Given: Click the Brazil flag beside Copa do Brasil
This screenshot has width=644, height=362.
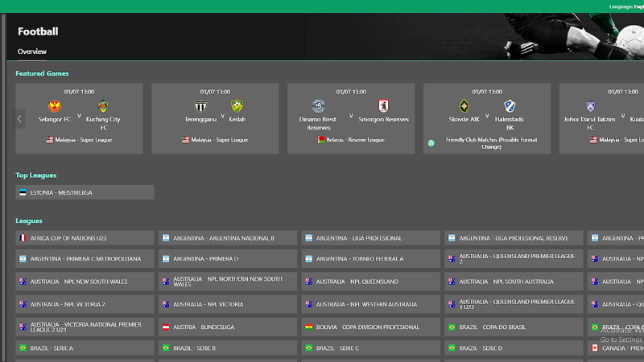Looking at the screenshot, I should [x=452, y=327].
